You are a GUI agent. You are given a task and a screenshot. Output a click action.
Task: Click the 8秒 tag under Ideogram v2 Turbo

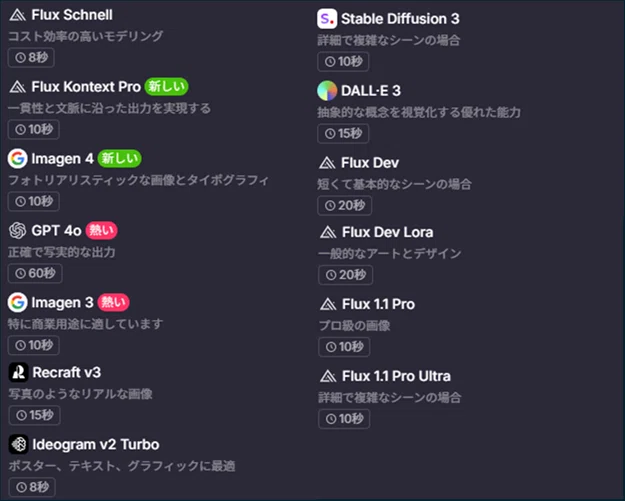(32, 487)
